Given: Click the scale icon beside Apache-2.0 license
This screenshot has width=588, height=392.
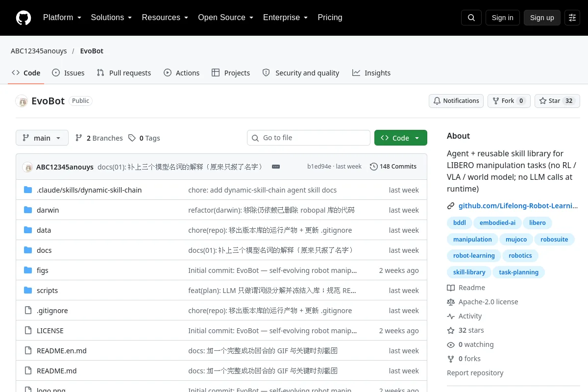Looking at the screenshot, I should click(451, 302).
